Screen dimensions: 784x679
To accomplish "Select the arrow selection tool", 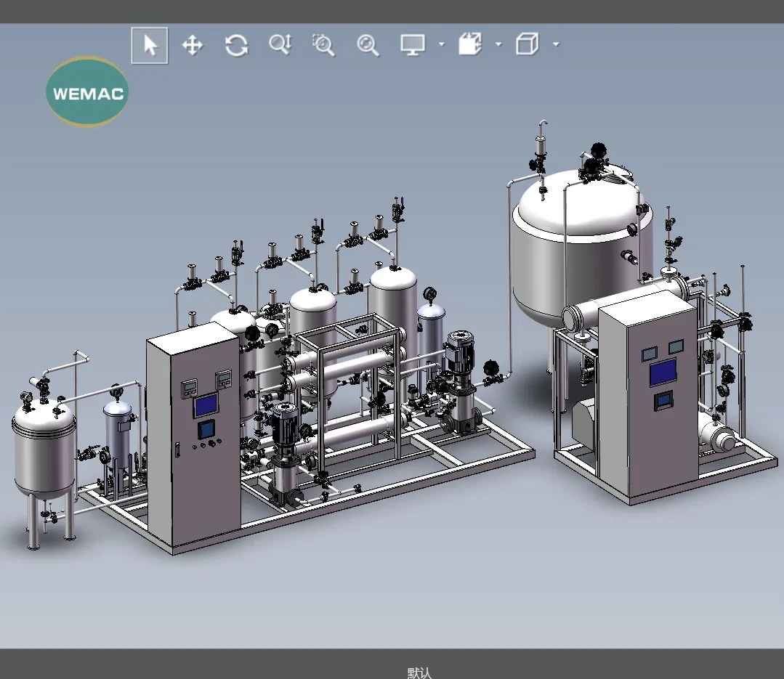I will (x=148, y=45).
